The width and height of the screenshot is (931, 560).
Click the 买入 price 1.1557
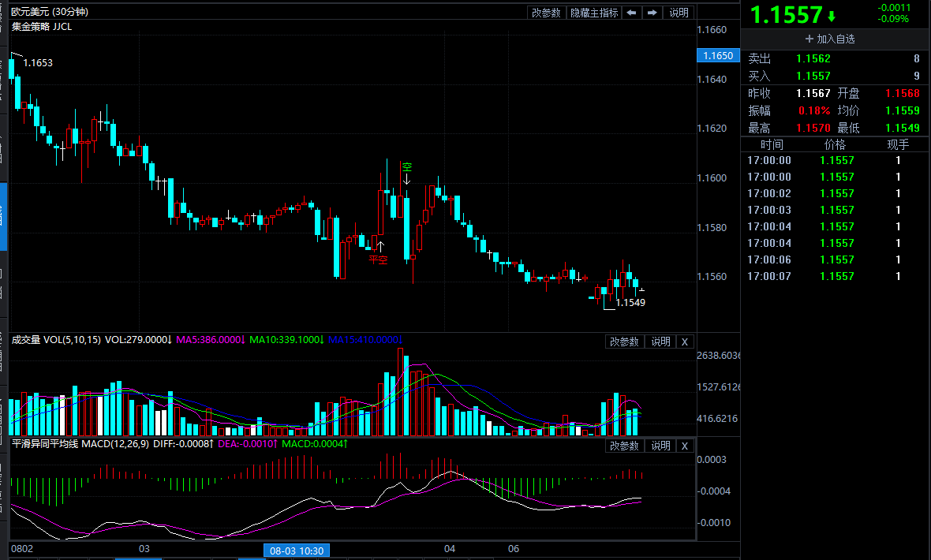[x=813, y=76]
